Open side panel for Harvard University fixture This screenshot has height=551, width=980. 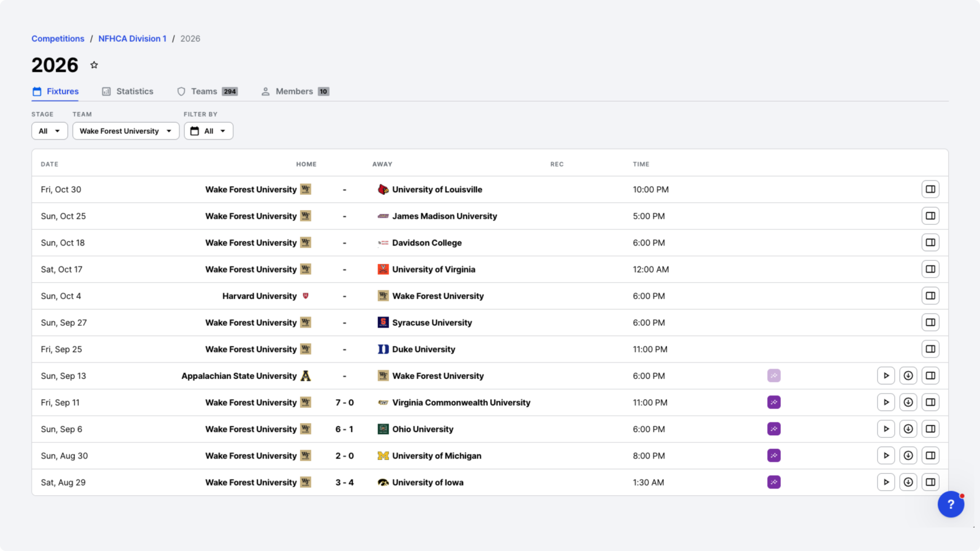(x=930, y=296)
